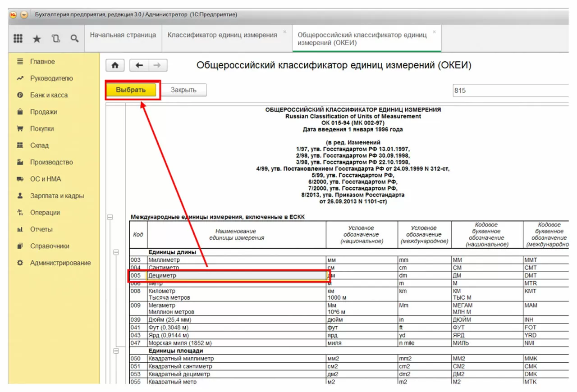Close the Общероссийский классификатор (ОКЕИ) tab

434,32
